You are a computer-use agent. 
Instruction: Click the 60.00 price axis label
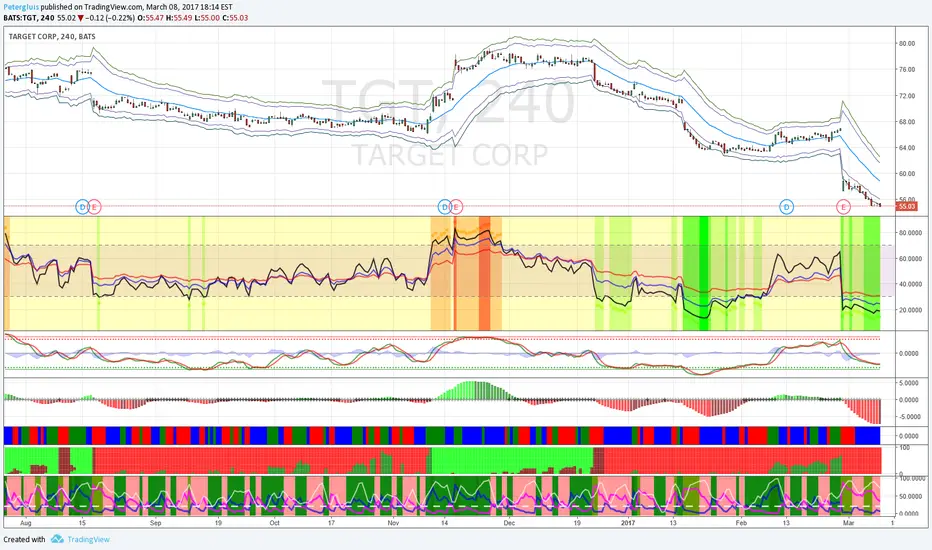click(x=906, y=174)
